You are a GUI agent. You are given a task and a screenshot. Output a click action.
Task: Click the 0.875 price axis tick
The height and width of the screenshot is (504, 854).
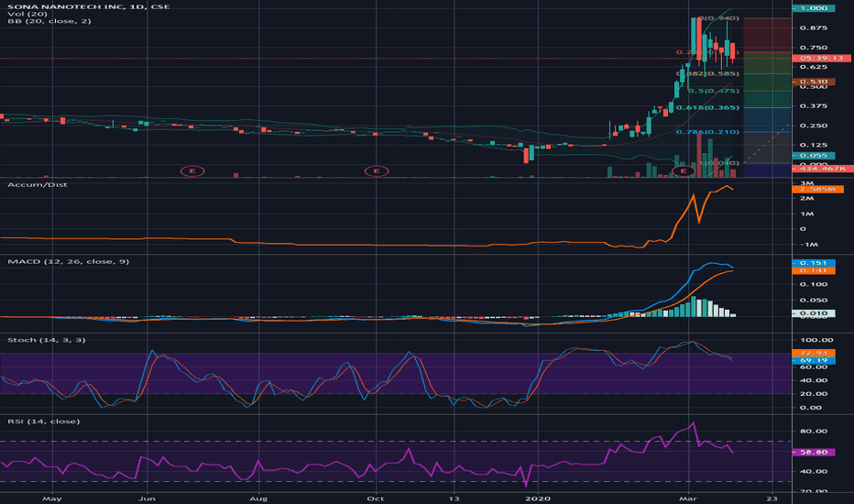coord(813,27)
